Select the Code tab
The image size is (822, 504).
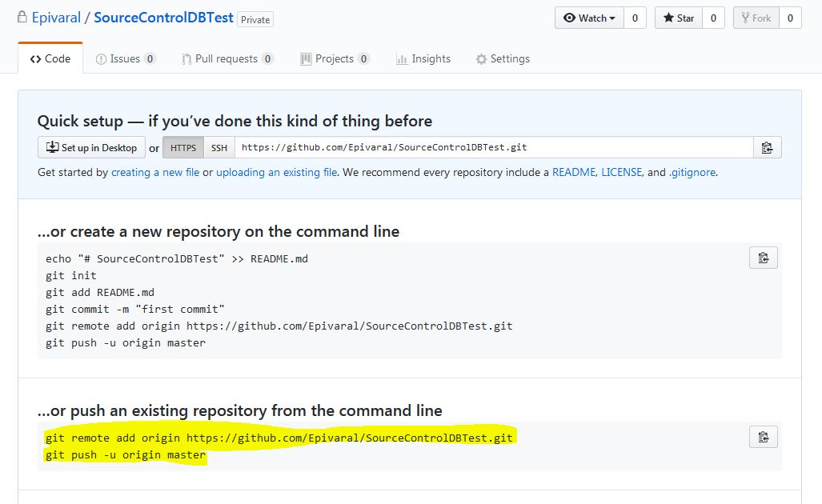click(50, 58)
